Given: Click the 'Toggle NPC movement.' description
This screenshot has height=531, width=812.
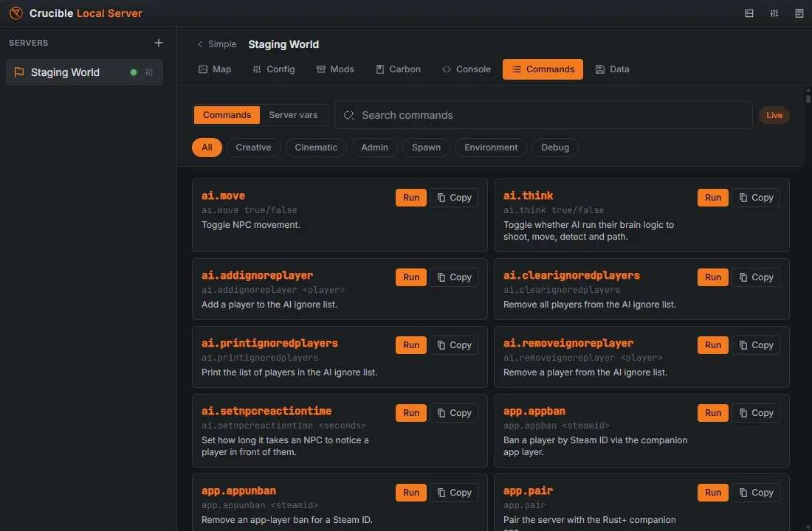Looking at the screenshot, I should [x=251, y=225].
